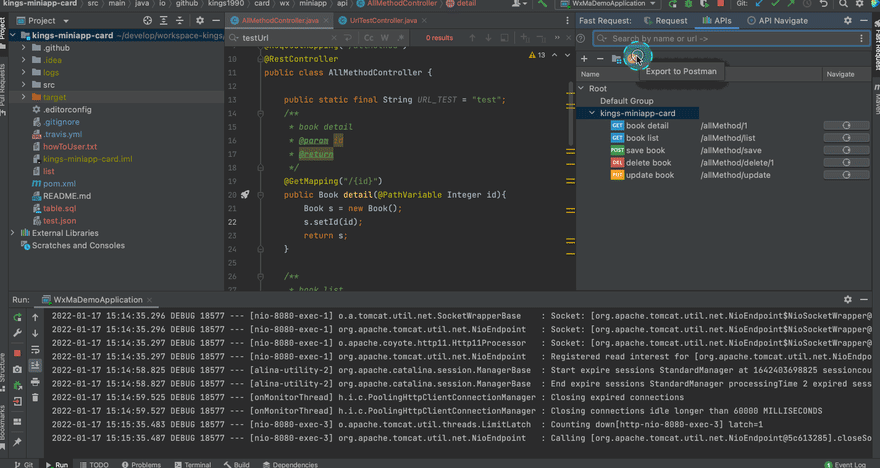
Task: Focus the Search by name or url field
Action: pyautogui.click(x=732, y=38)
